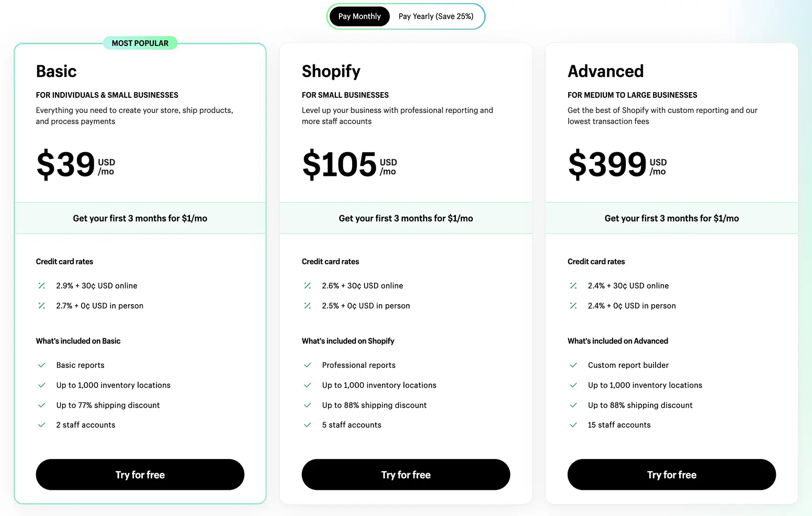Select the Shopify plan heading
Screen dimensions: 812x516
point(331,71)
